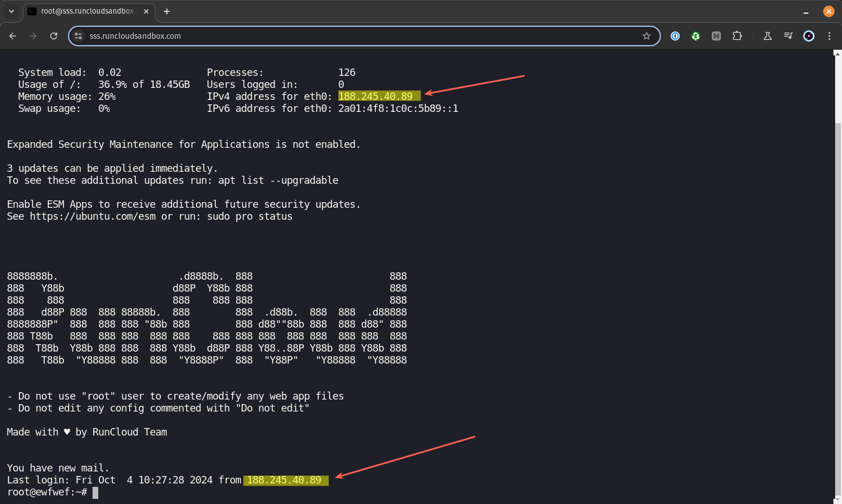Click the terminal prompt cursor area
842x504 pixels.
96,491
